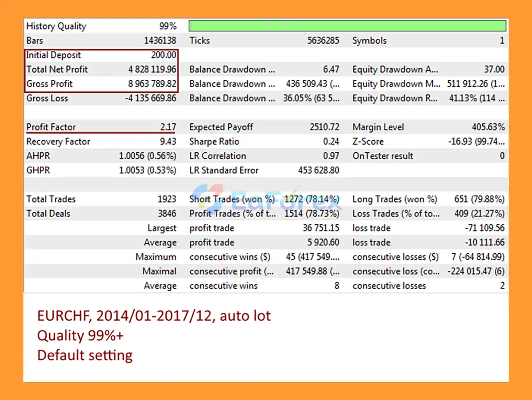Select the Total Trades value 1923
Viewport: 532px width, 400px height.
167,199
